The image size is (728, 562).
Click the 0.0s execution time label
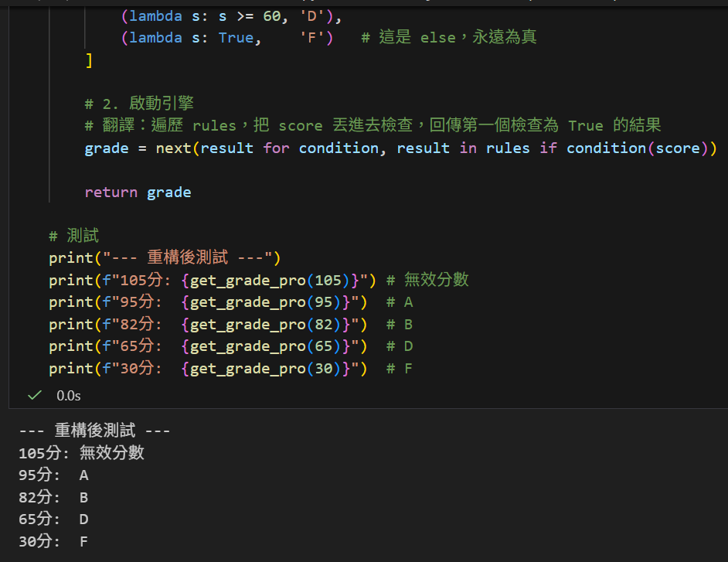(69, 396)
